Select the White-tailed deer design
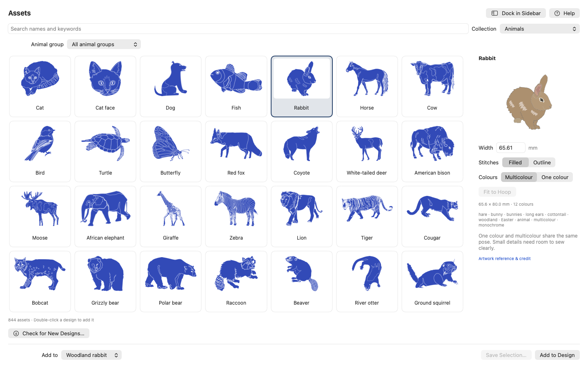Image resolution: width=588 pixels, height=368 pixels. tap(367, 151)
